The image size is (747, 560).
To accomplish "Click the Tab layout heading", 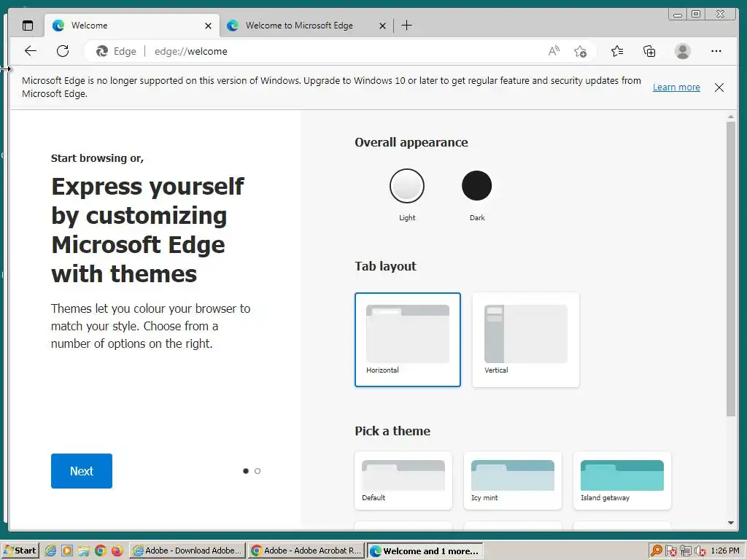I will pyautogui.click(x=385, y=266).
